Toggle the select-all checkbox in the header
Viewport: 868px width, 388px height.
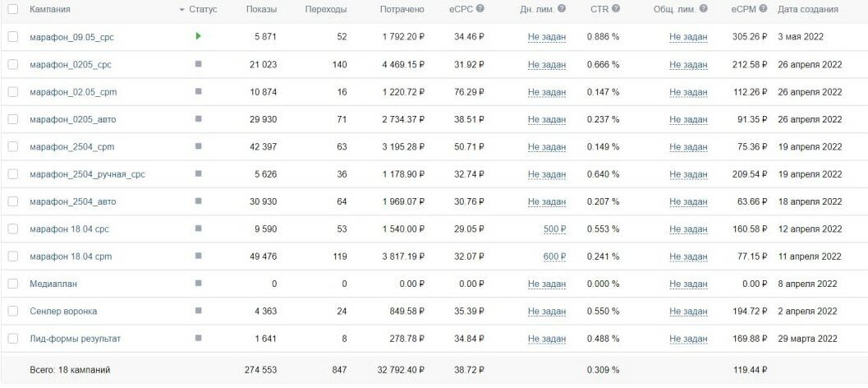pyautogui.click(x=13, y=9)
